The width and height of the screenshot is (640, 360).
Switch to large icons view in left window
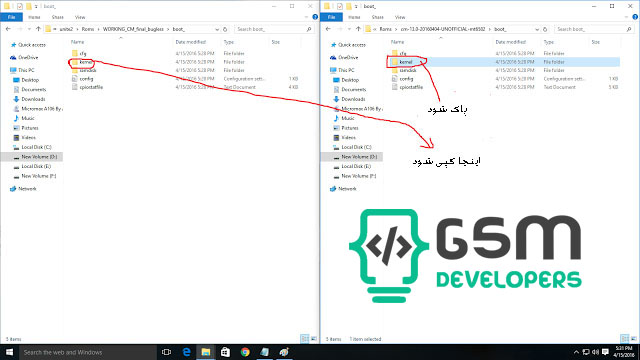point(313,339)
